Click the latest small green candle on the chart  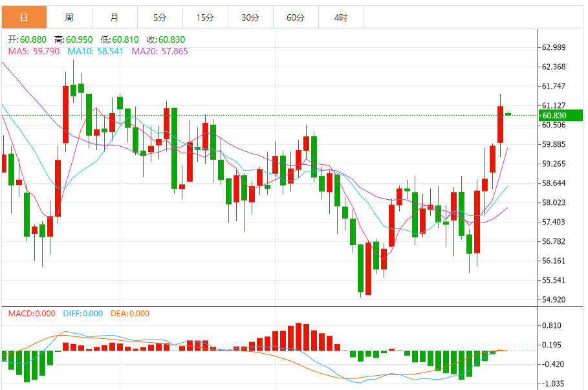tap(508, 114)
